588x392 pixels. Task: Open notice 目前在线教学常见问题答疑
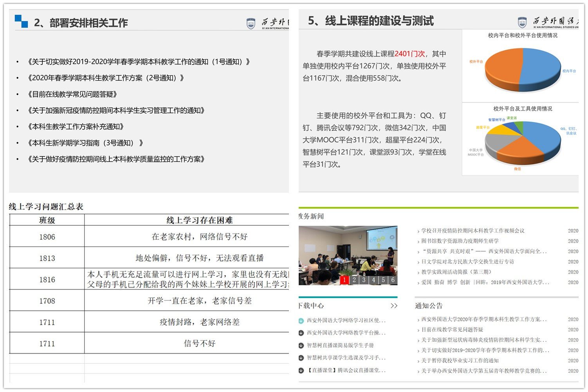(x=452, y=330)
